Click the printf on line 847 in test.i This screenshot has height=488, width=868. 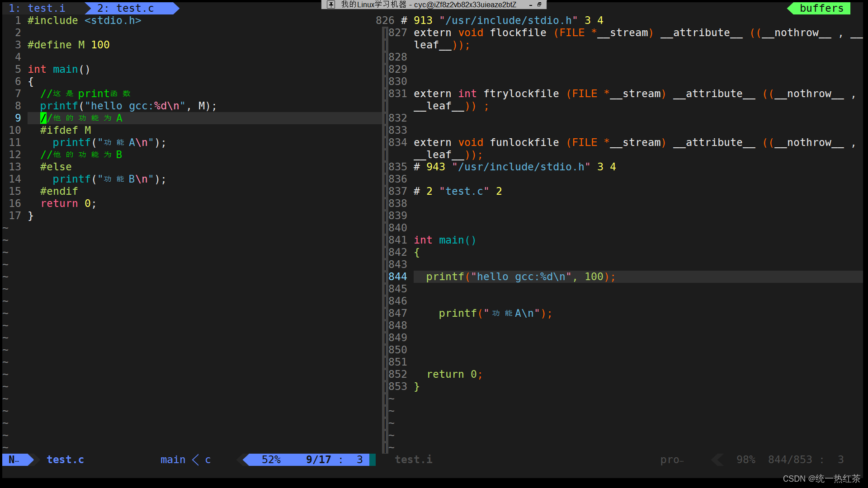(496, 313)
